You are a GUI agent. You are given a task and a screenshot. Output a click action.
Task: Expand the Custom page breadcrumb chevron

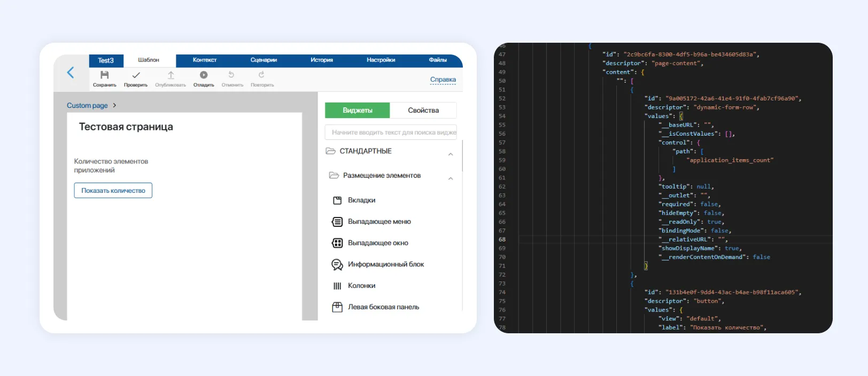click(x=114, y=106)
